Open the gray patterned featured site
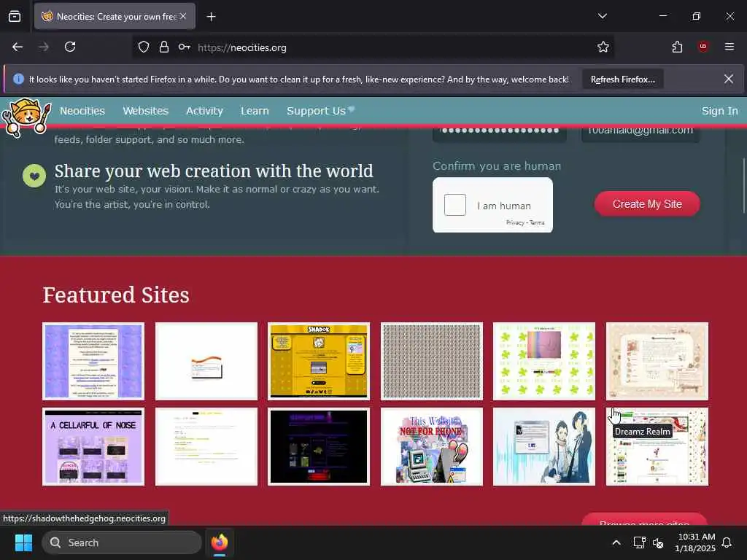The width and height of the screenshot is (747, 560). (432, 361)
